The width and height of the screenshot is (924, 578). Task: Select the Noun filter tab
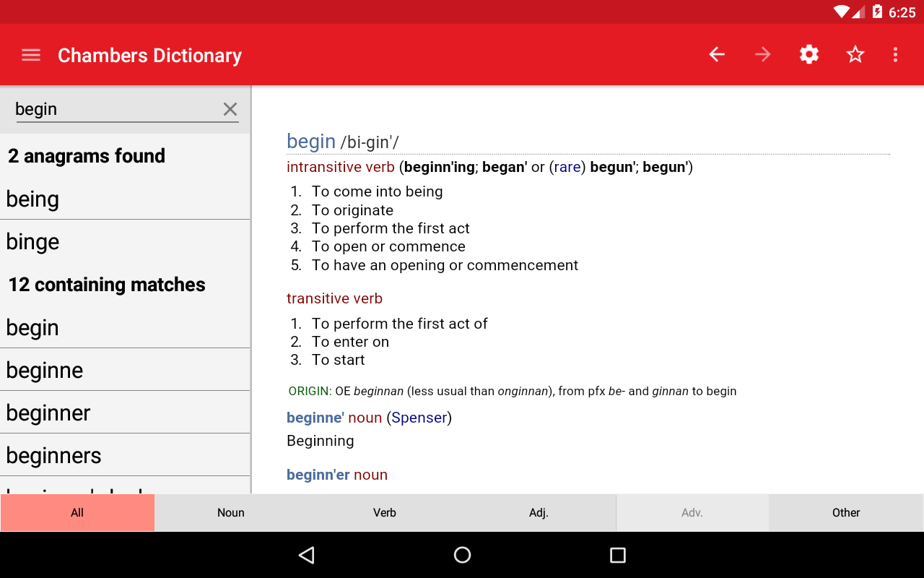pyautogui.click(x=231, y=513)
